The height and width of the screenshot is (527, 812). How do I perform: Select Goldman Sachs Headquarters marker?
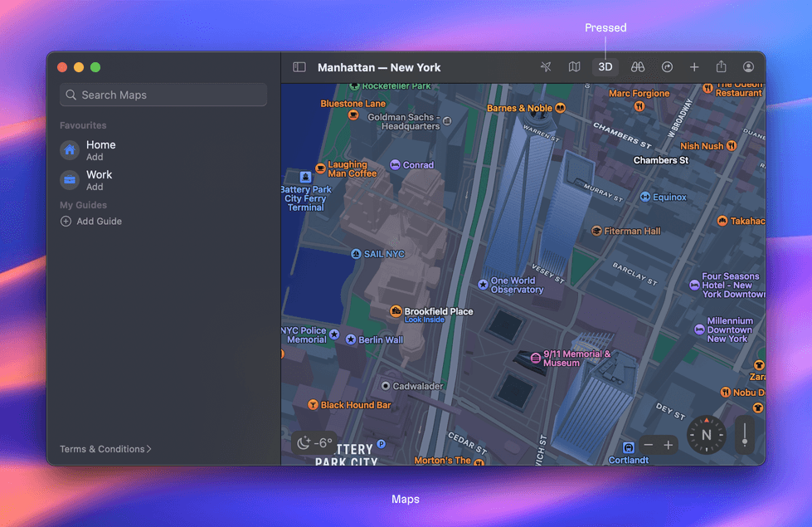pos(447,121)
